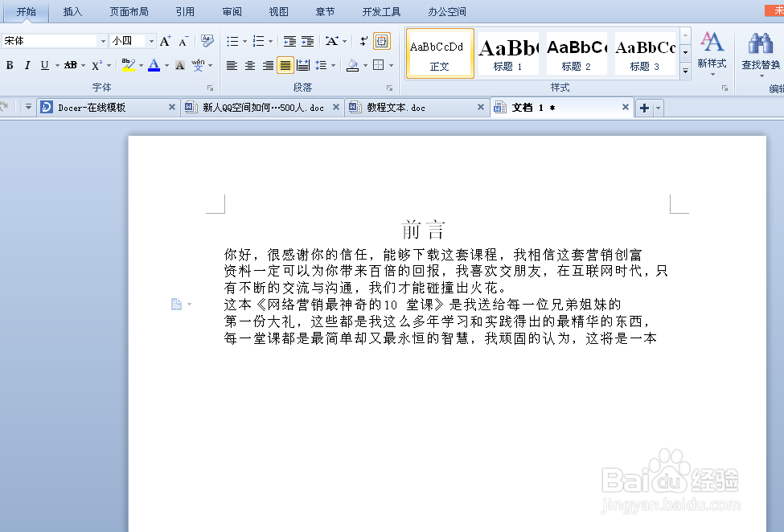The width and height of the screenshot is (784, 532).
Task: Apply a bulleted list
Action: pyautogui.click(x=231, y=39)
